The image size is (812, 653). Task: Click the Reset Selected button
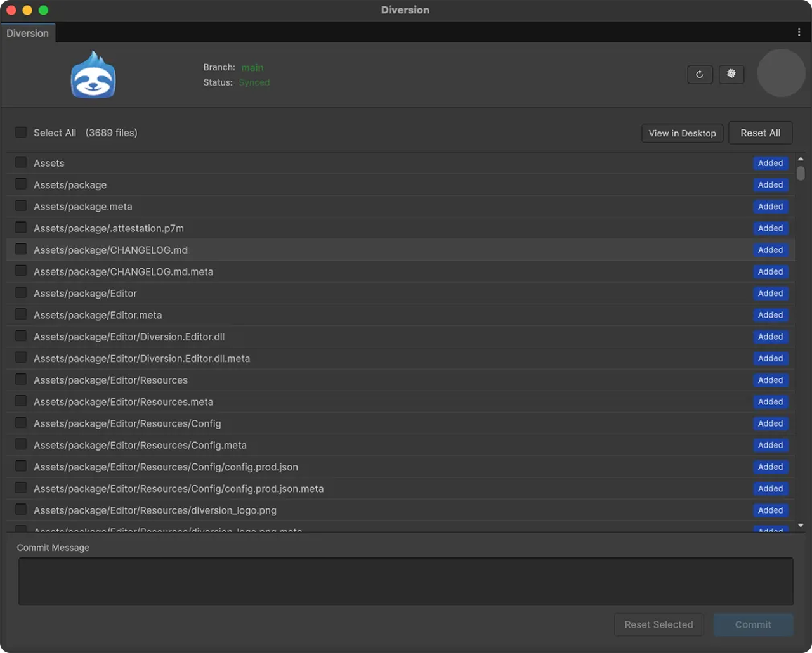658,624
